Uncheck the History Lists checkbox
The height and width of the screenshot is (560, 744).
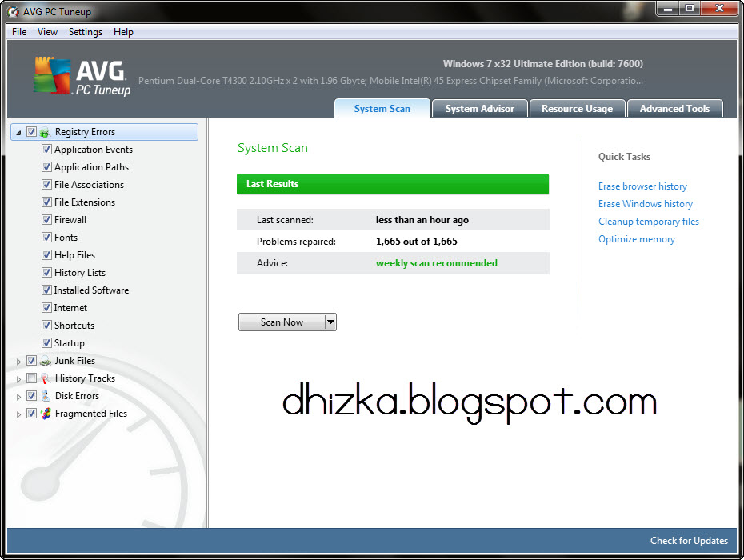tap(46, 273)
